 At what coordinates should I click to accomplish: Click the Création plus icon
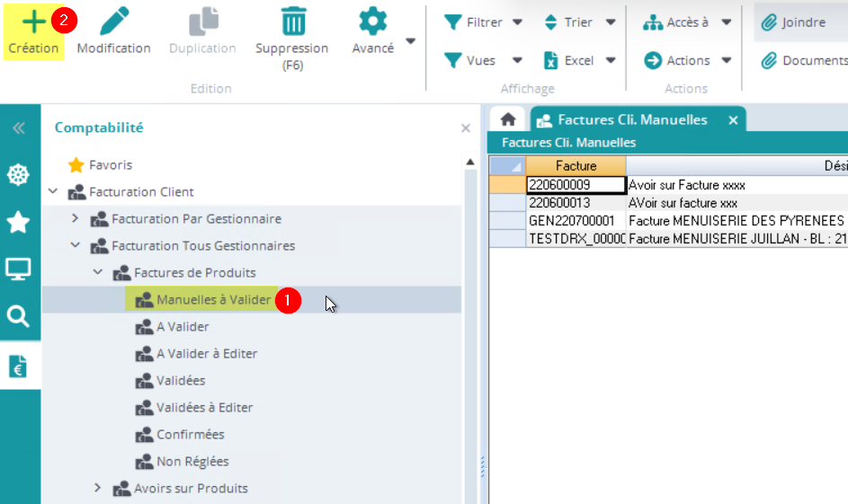[33, 22]
